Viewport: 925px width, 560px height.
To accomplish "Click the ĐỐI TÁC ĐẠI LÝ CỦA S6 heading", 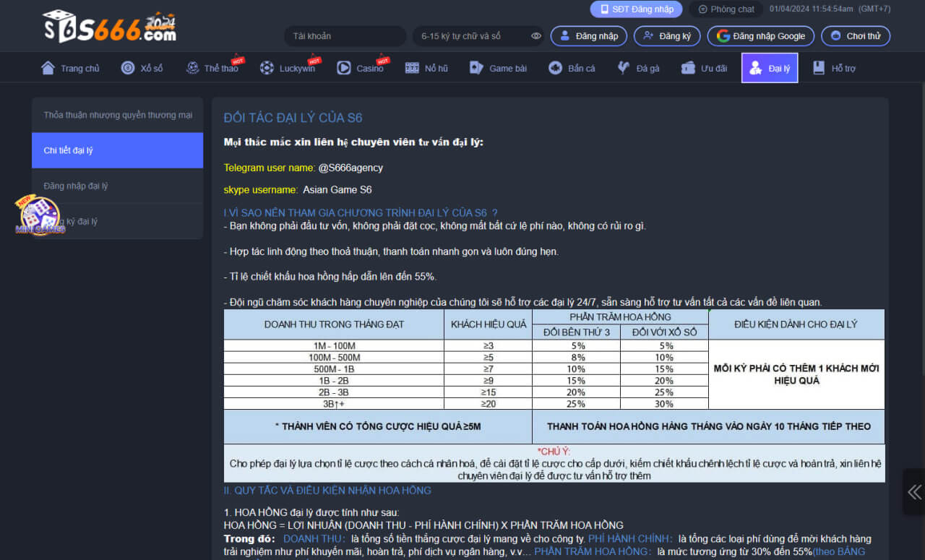I will click(x=293, y=118).
